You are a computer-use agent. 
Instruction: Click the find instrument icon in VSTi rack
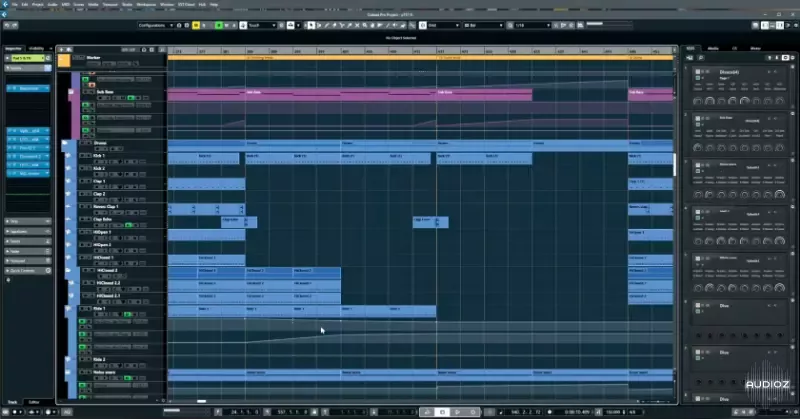[701, 58]
